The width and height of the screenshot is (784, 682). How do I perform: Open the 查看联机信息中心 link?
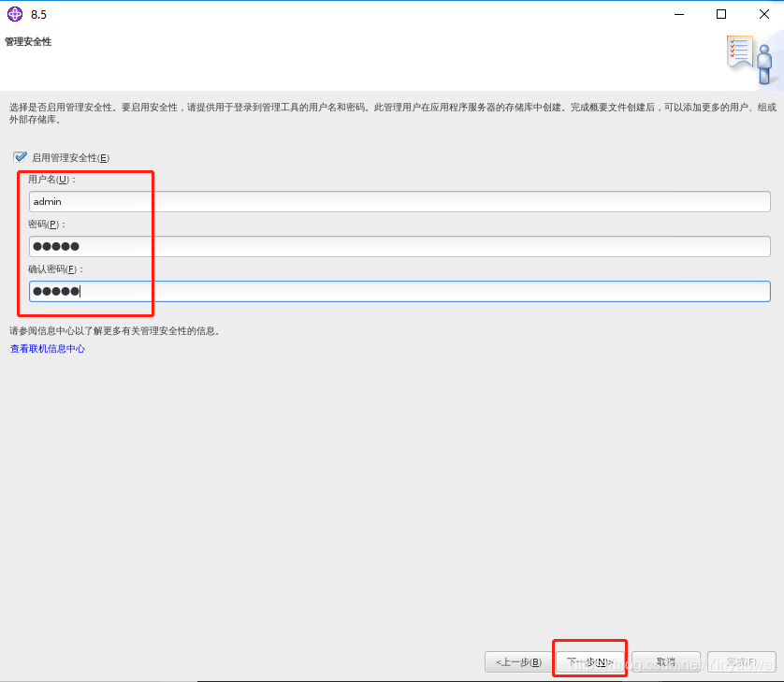[x=48, y=349]
